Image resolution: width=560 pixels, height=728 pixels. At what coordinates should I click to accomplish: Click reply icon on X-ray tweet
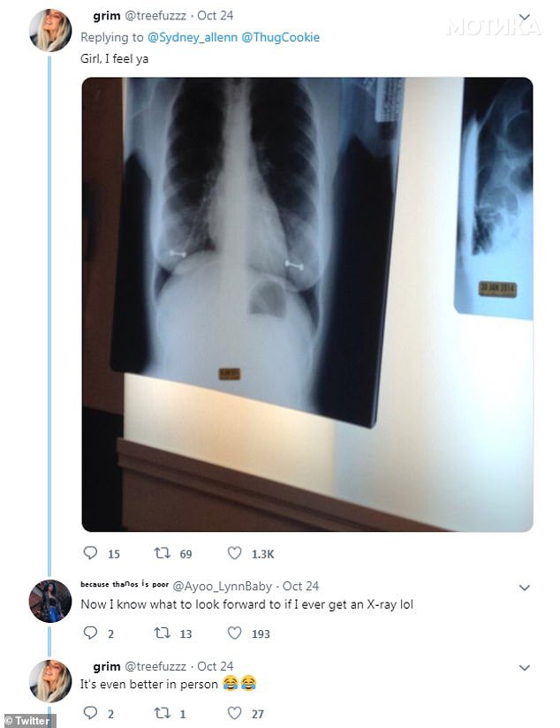[x=90, y=553]
